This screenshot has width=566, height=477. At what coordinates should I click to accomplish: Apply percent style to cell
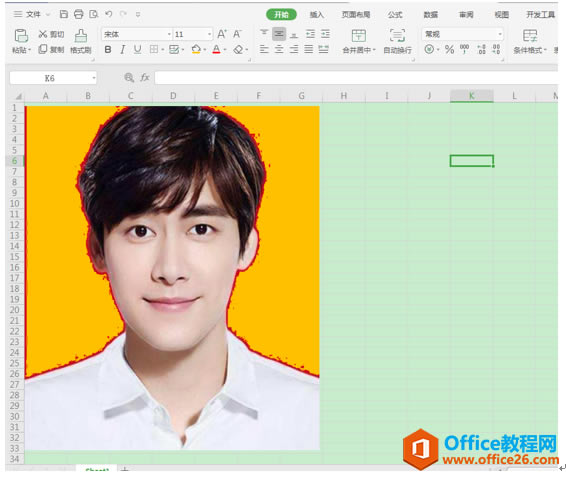click(x=449, y=49)
